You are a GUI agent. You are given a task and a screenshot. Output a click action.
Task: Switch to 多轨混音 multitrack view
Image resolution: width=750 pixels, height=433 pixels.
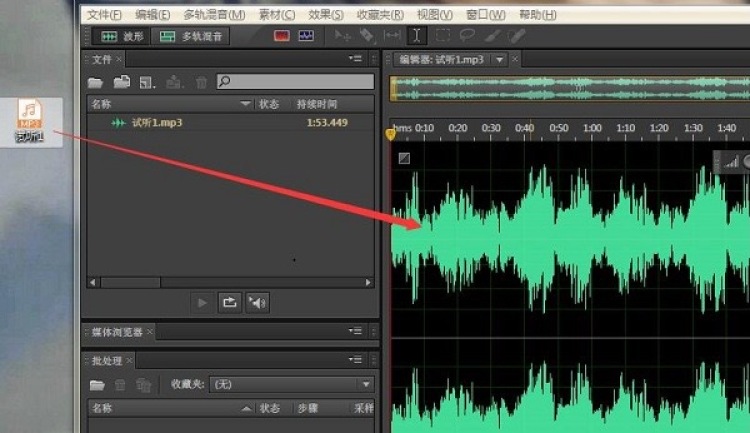click(190, 36)
